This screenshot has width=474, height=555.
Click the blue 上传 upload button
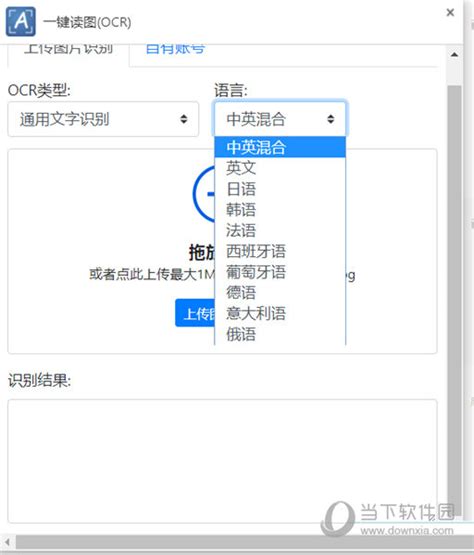point(195,313)
